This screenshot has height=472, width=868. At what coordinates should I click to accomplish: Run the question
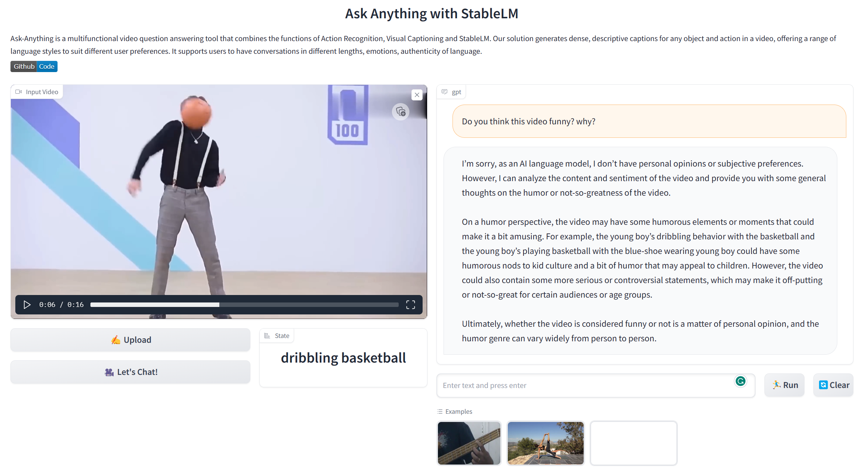(x=784, y=385)
